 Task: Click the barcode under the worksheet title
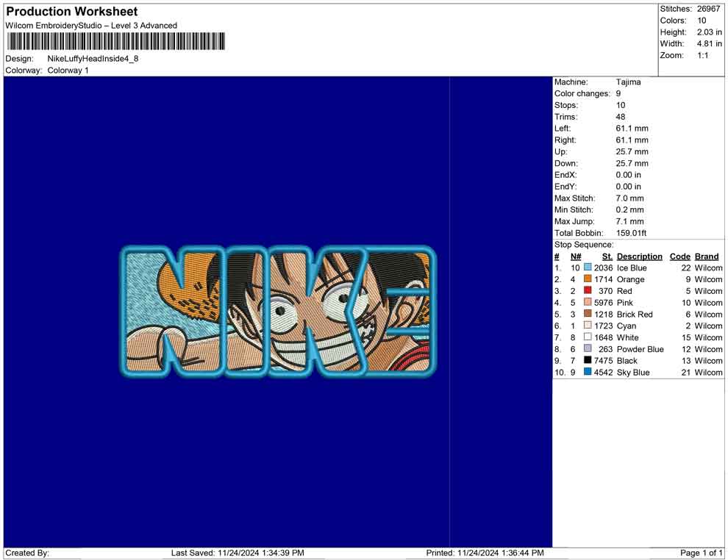click(115, 41)
